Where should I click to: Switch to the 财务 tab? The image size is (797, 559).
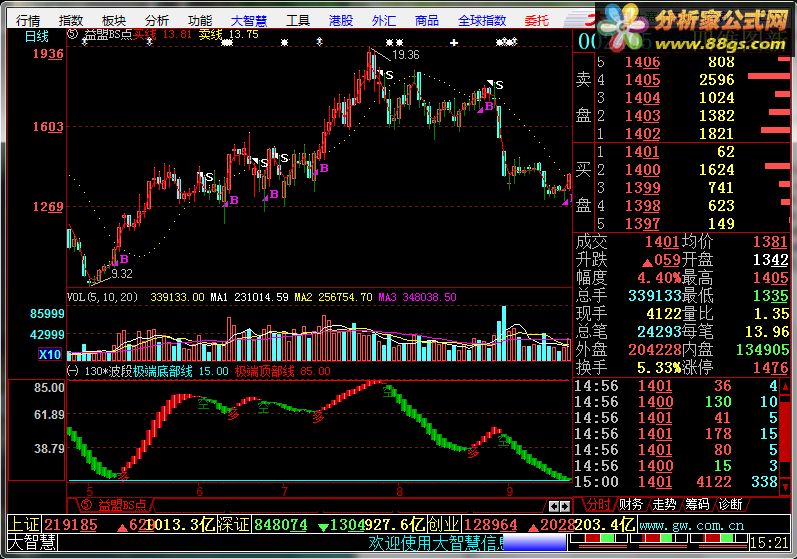coord(631,505)
